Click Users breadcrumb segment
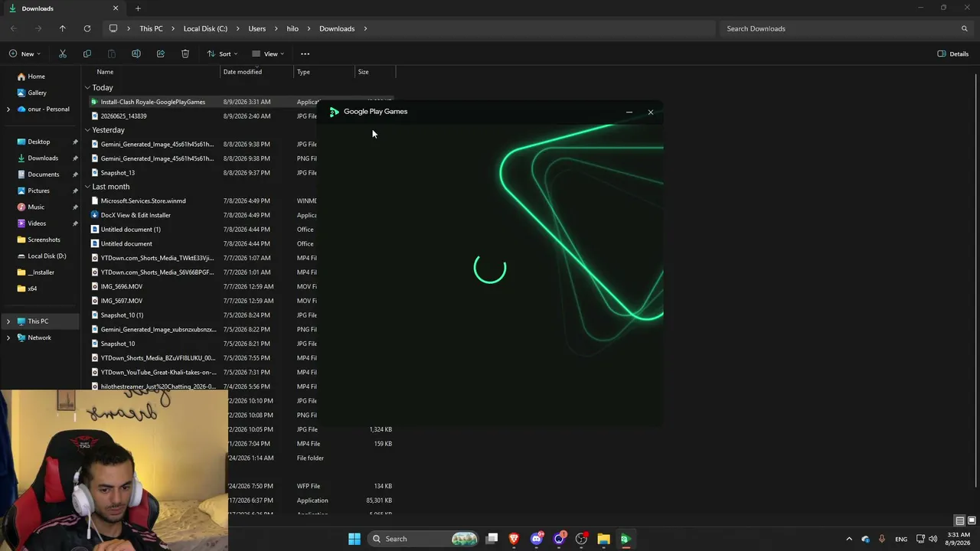Screen dimensions: 980x551 tap(256, 28)
